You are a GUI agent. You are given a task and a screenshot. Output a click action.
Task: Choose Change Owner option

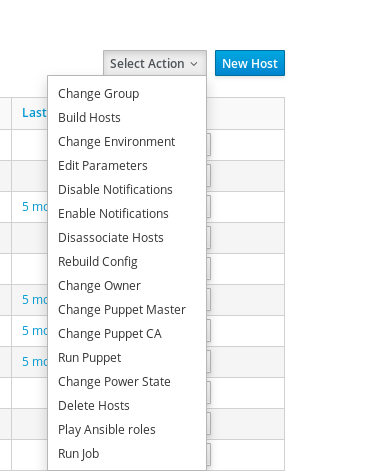tap(127, 286)
